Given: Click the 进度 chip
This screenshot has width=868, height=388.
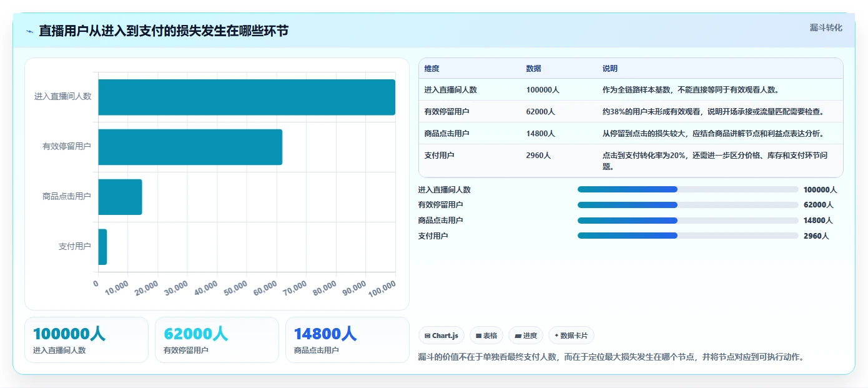Looking at the screenshot, I should (x=526, y=336).
